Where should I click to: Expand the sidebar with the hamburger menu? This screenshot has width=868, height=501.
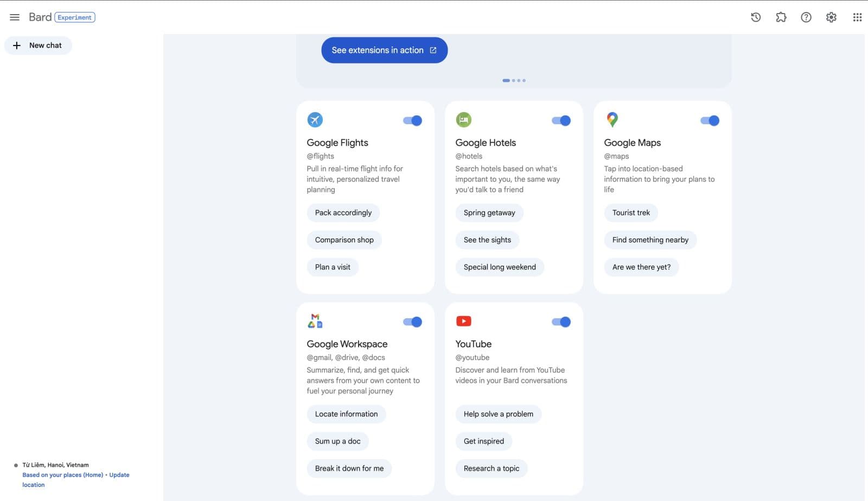[x=15, y=17]
